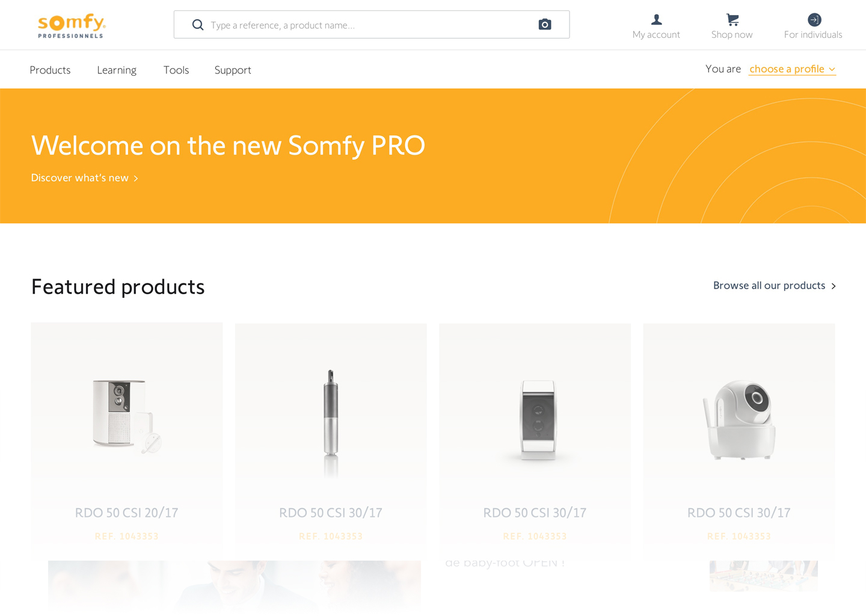Click the Shop now cart icon
The image size is (866, 616).
click(x=732, y=19)
